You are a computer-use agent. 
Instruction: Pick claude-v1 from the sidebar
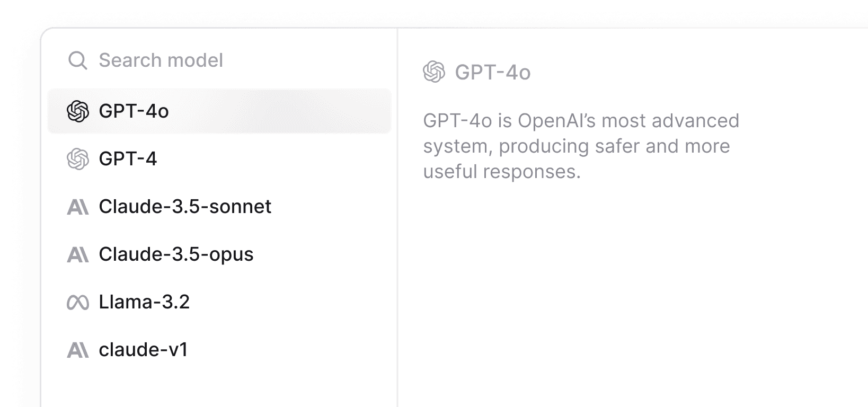pyautogui.click(x=143, y=350)
